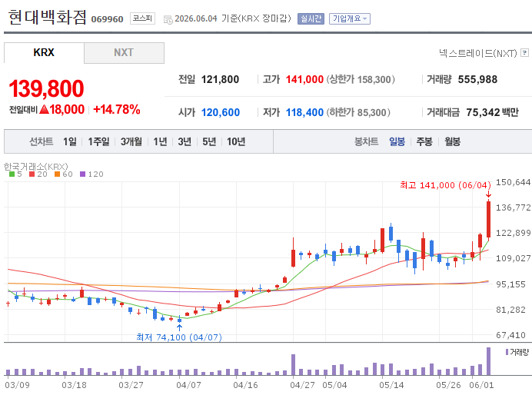Click the 고가 value 141,000

[x=304, y=79]
